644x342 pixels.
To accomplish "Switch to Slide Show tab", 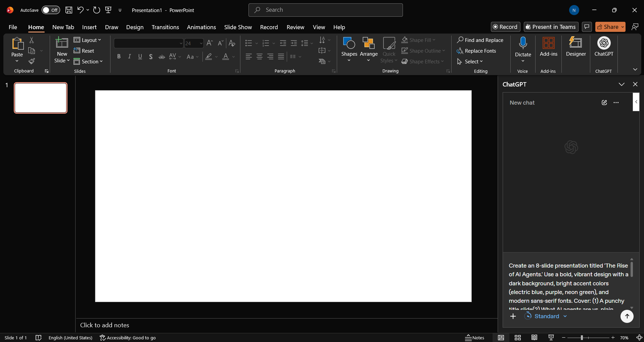I will pyautogui.click(x=238, y=27).
